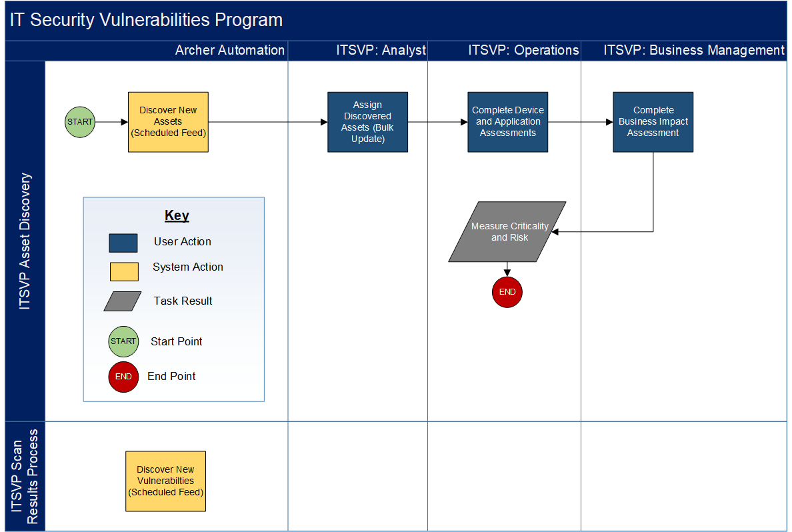Select the Complete Business Impact Assessment box

[653, 122]
